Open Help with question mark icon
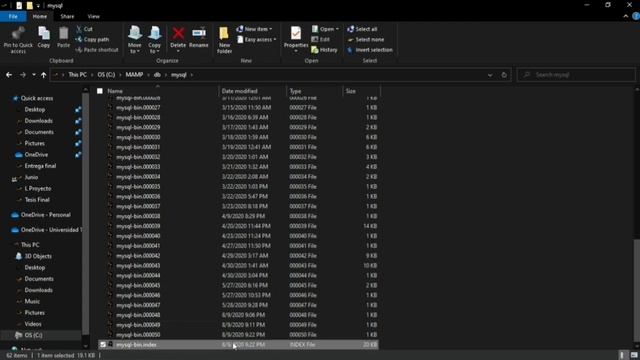This screenshot has height=360, width=640. click(x=636, y=16)
